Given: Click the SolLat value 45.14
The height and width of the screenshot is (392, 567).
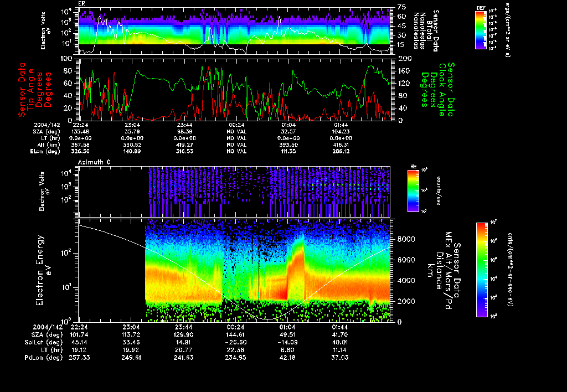Looking at the screenshot, I should point(80,343).
